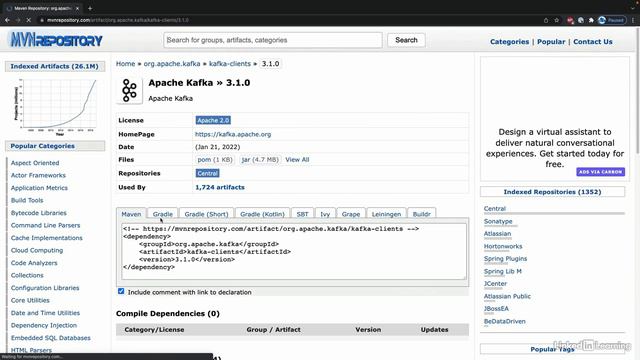Open Embedded SQL Databases category
This screenshot has width=640, height=360.
point(51,338)
